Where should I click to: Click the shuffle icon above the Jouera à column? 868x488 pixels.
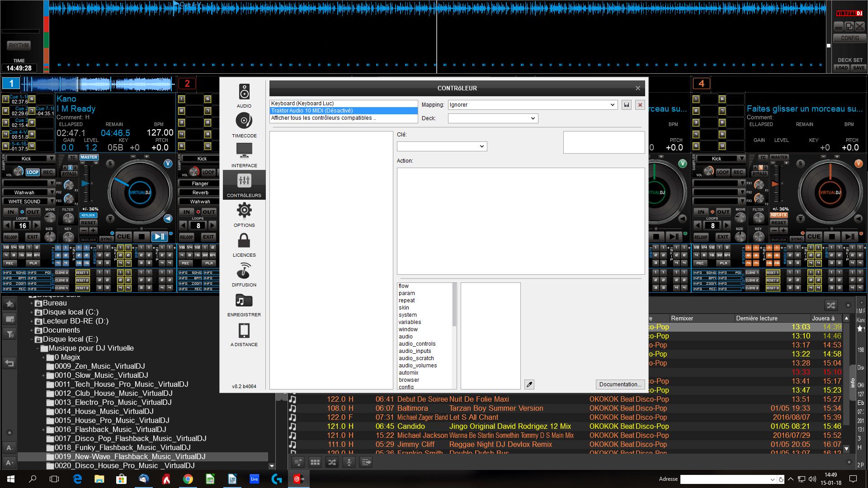830,305
